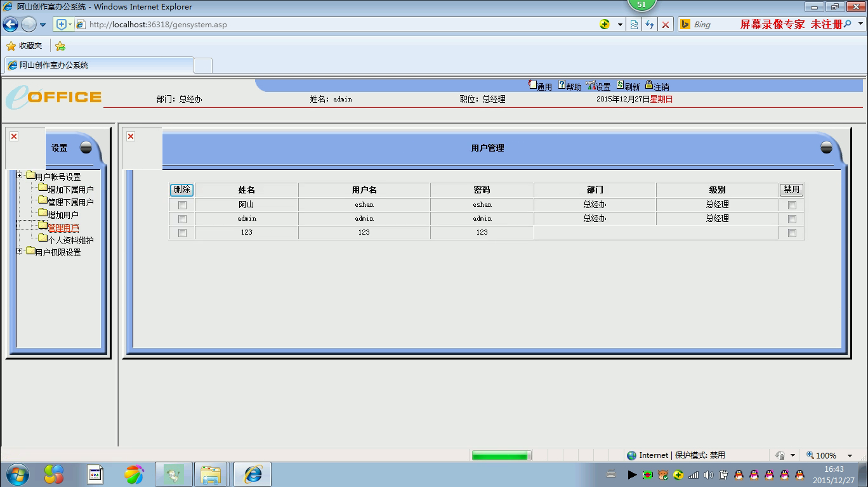Viewport: 868px width, 487px height.
Task: Click the green plus icon in address bar
Action: (605, 24)
